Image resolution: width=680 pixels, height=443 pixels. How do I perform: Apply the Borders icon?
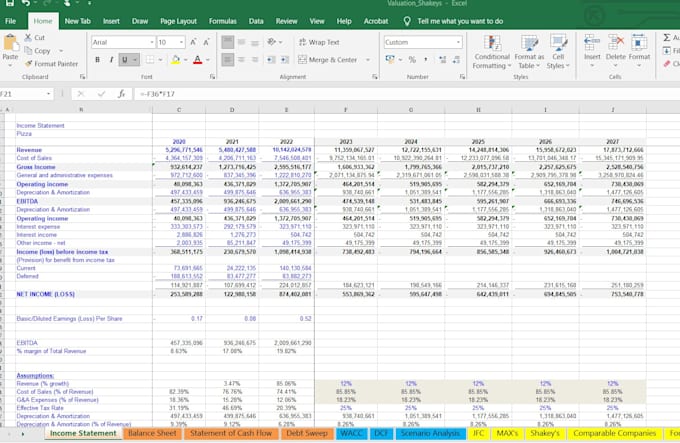(150, 60)
